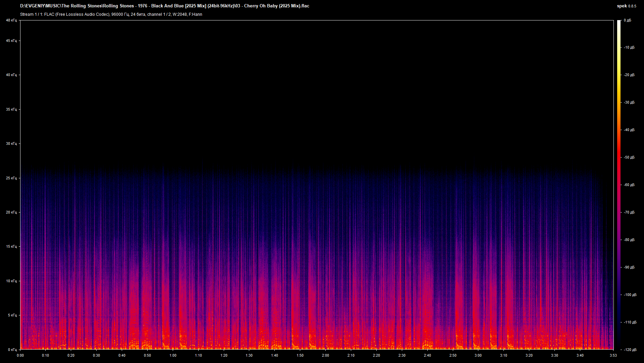Click the 10 кГц frequency axis label
The width and height of the screenshot is (644, 363).
[11, 281]
